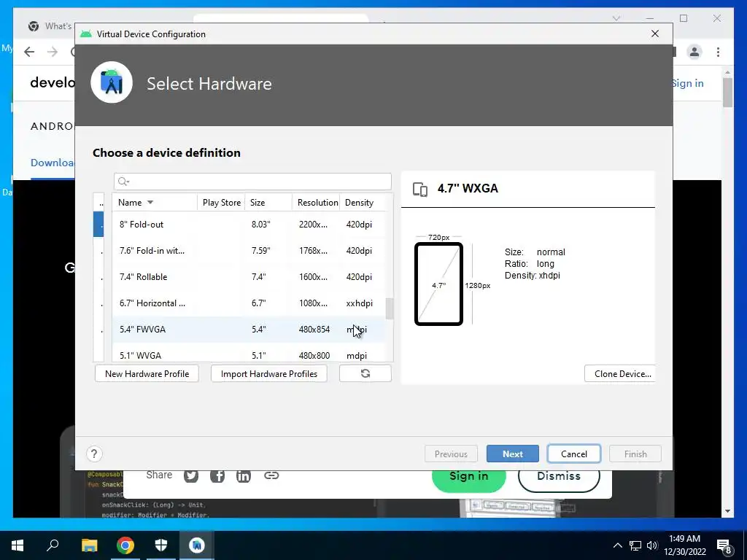This screenshot has width=747, height=560.
Task: Open Windows search from the taskbar
Action: coord(53,545)
